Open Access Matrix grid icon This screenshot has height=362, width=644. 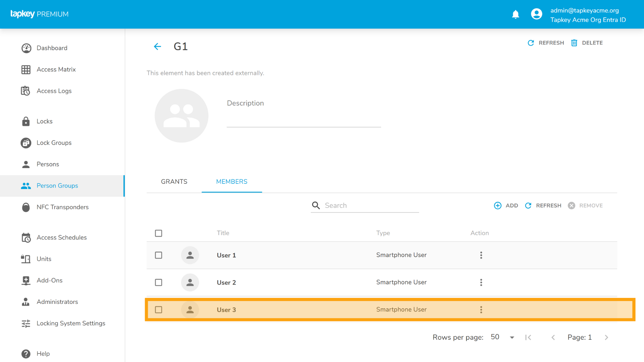(26, 69)
